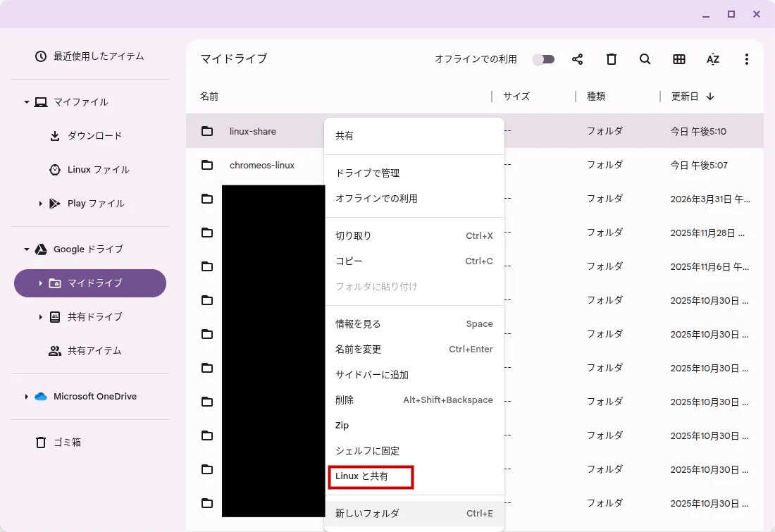The image size is (775, 532).
Task: Sort by the 更新日 column header
Action: point(685,97)
